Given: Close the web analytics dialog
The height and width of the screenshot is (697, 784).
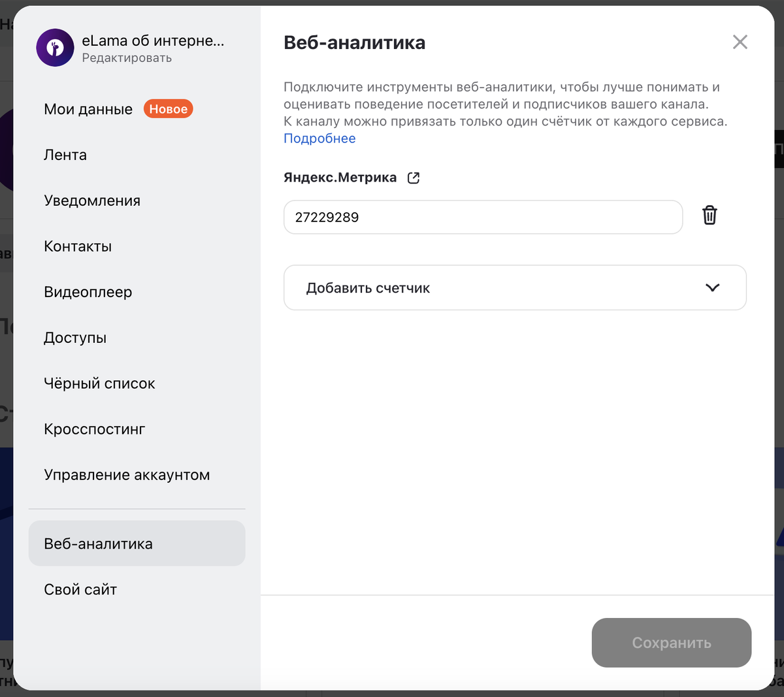Looking at the screenshot, I should (x=740, y=42).
